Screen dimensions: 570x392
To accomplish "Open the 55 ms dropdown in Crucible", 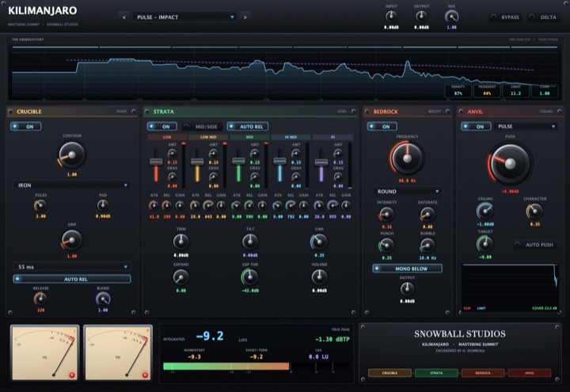I will coord(72,267).
